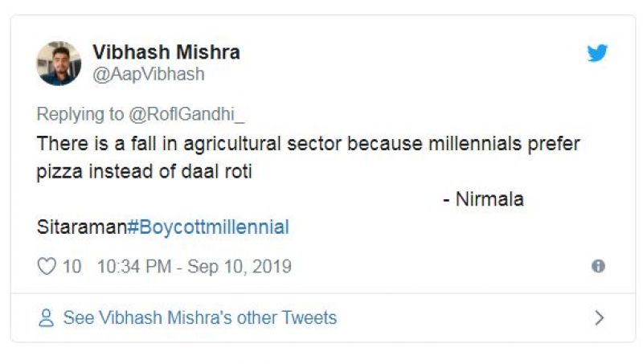Open the tweet info icon

point(598,267)
